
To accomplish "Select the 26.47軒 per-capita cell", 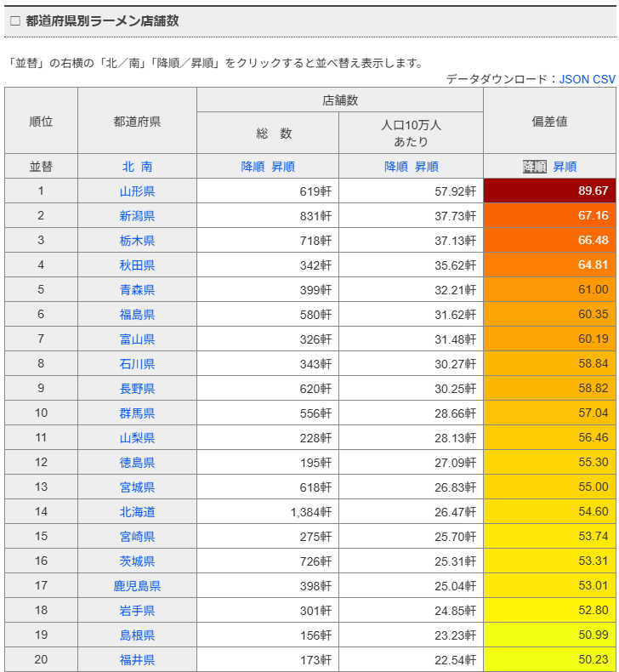I will coord(412,512).
